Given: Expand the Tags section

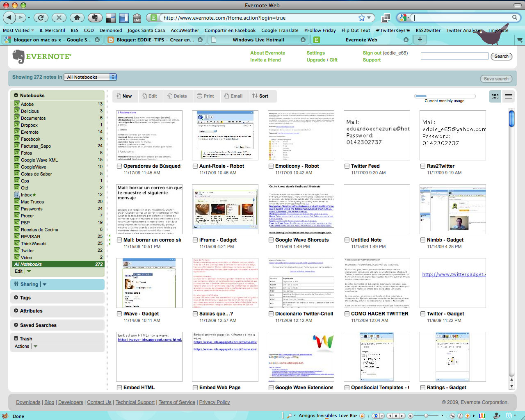Looking at the screenshot, I should [16, 298].
